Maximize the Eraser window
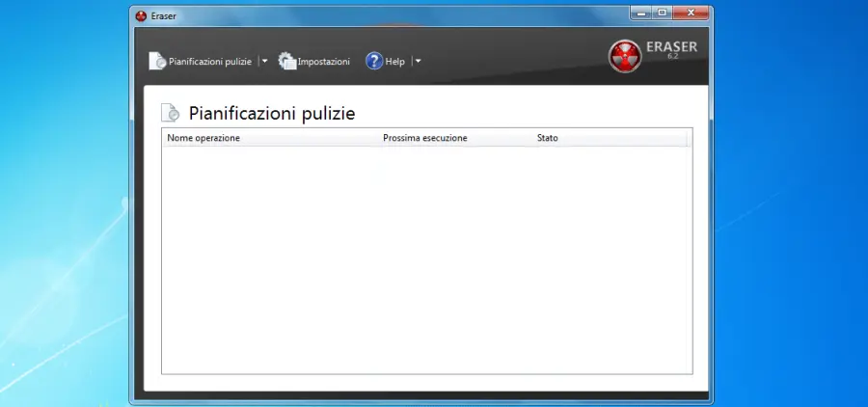 [662, 13]
